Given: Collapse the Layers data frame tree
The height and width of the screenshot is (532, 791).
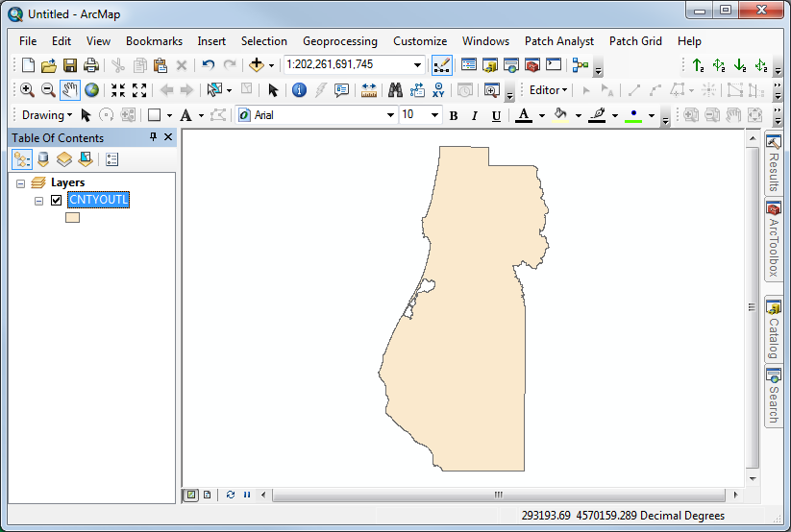Looking at the screenshot, I should click(21, 182).
